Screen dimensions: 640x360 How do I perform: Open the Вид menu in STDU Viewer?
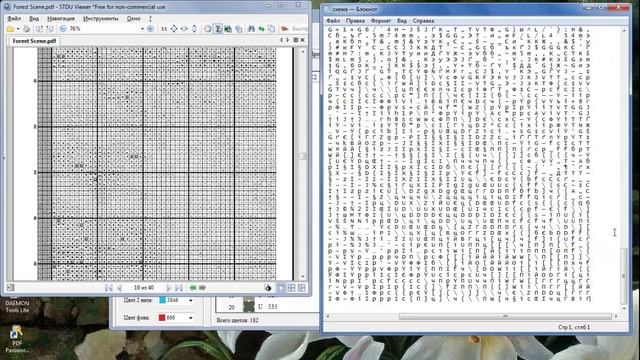tap(34, 18)
